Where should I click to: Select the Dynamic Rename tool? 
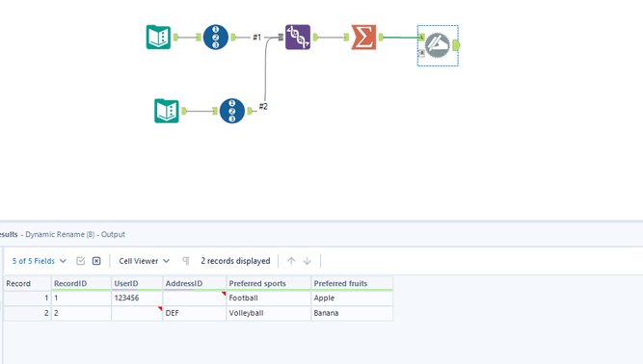[x=437, y=45]
